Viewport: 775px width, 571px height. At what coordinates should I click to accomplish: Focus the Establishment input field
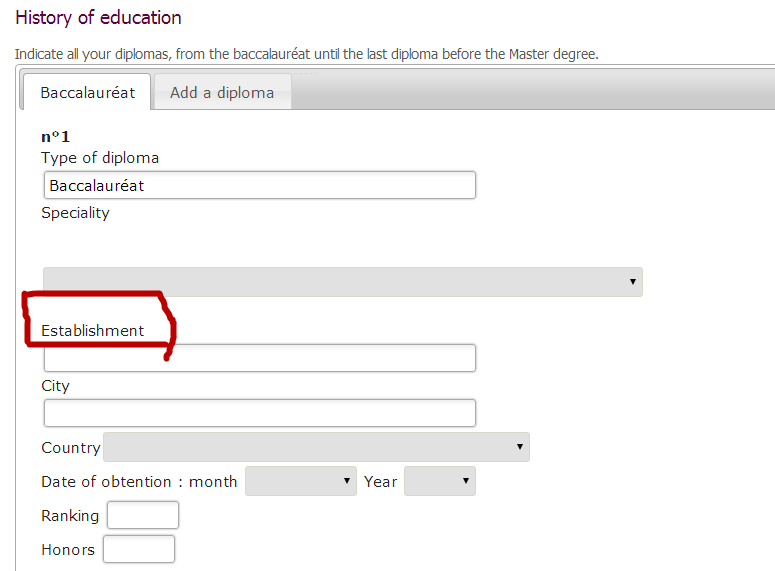coord(260,358)
